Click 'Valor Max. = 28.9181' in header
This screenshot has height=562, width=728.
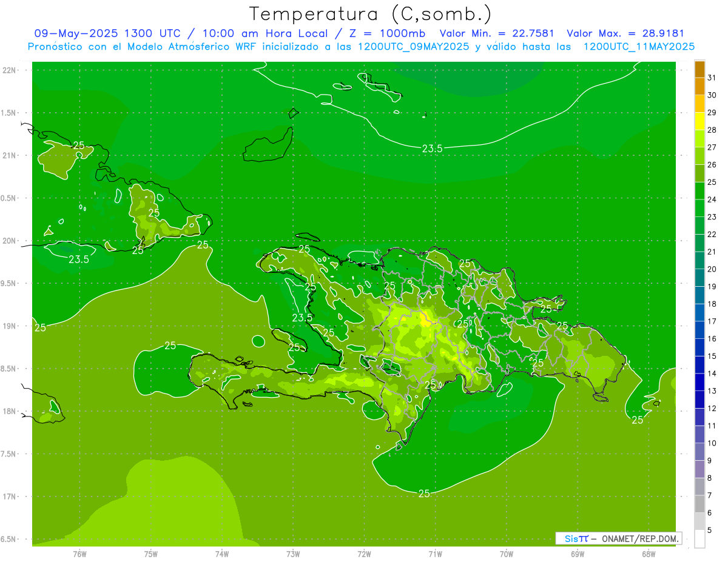pos(625,33)
